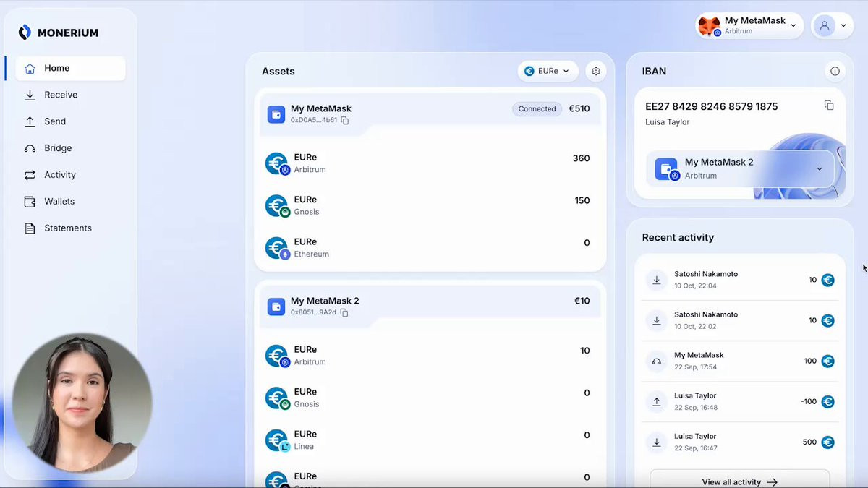The width and height of the screenshot is (868, 488).
Task: Open Luisa Taylor transaction of -100
Action: (x=739, y=401)
